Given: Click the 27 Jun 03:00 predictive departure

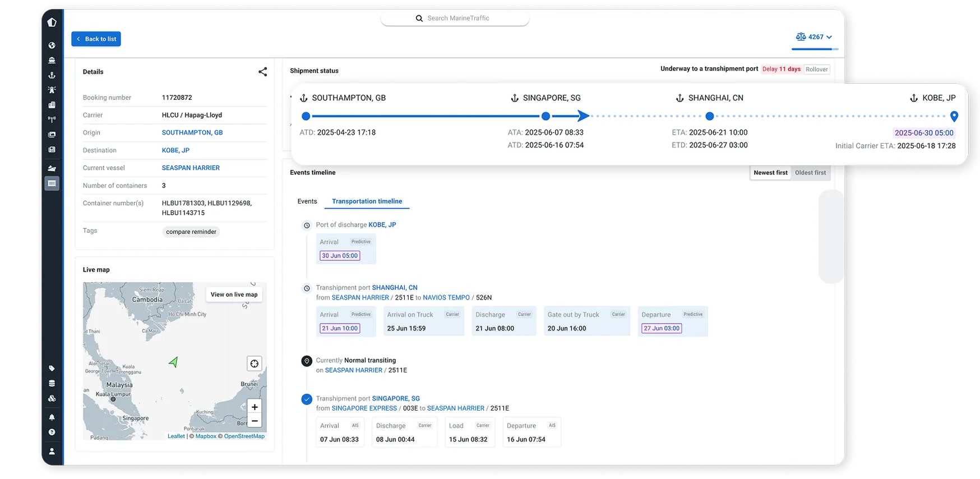Looking at the screenshot, I should [x=662, y=329].
